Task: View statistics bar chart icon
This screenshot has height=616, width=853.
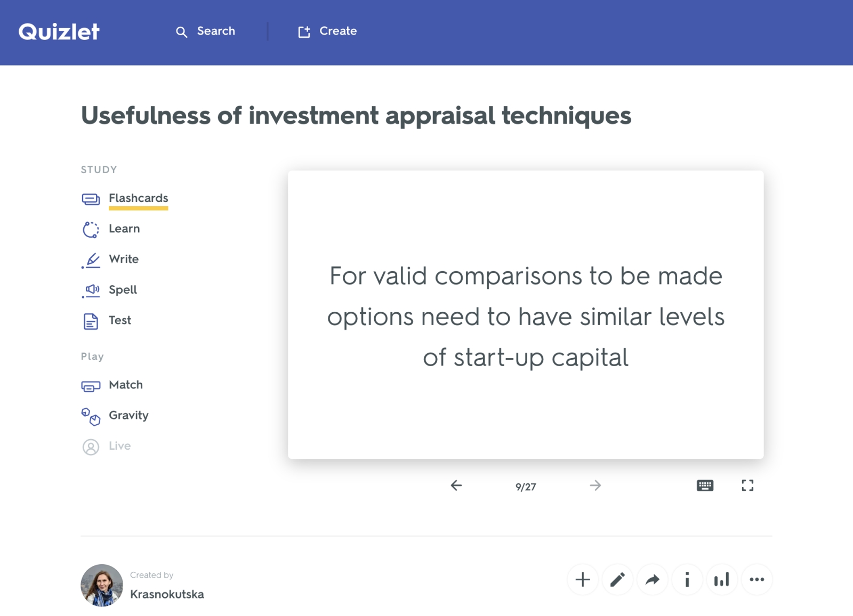Action: coord(722,579)
